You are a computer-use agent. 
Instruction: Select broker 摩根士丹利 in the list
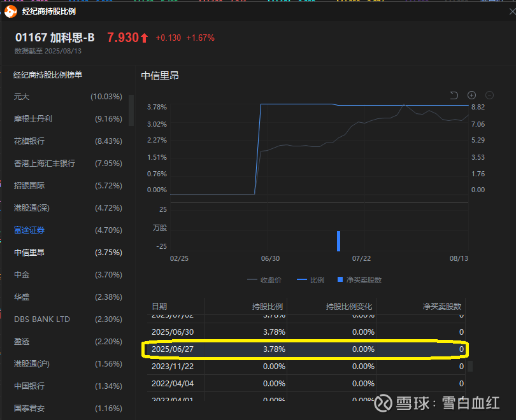[x=68, y=119]
